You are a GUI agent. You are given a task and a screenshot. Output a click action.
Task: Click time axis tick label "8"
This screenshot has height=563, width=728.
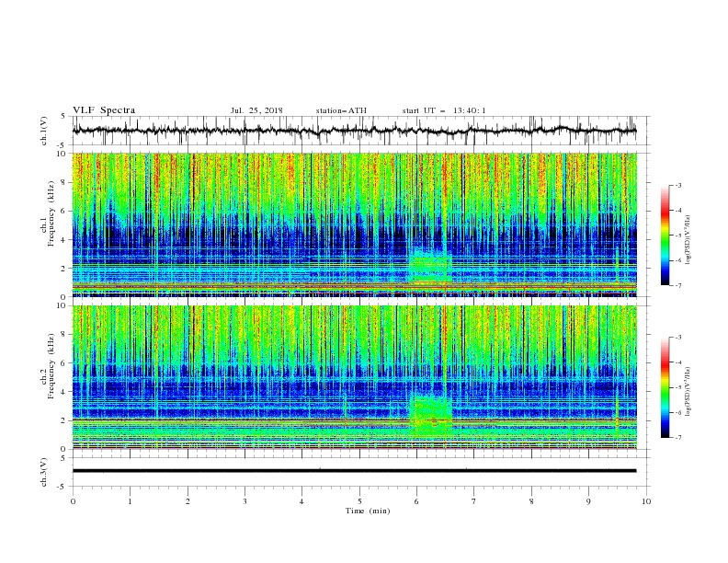[x=531, y=501]
